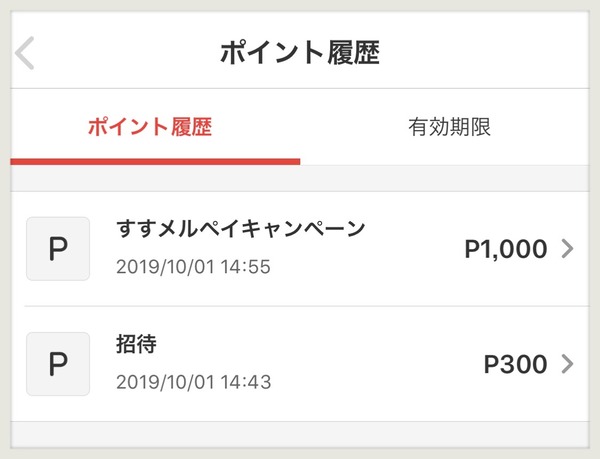Click the P300 point amount
The height and width of the screenshot is (459, 600).
point(515,364)
